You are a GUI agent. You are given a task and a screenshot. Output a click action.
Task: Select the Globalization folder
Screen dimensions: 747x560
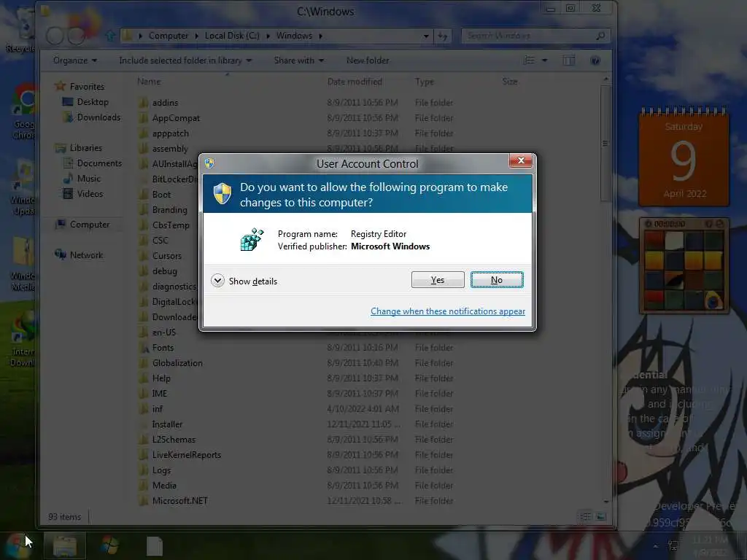(x=177, y=363)
